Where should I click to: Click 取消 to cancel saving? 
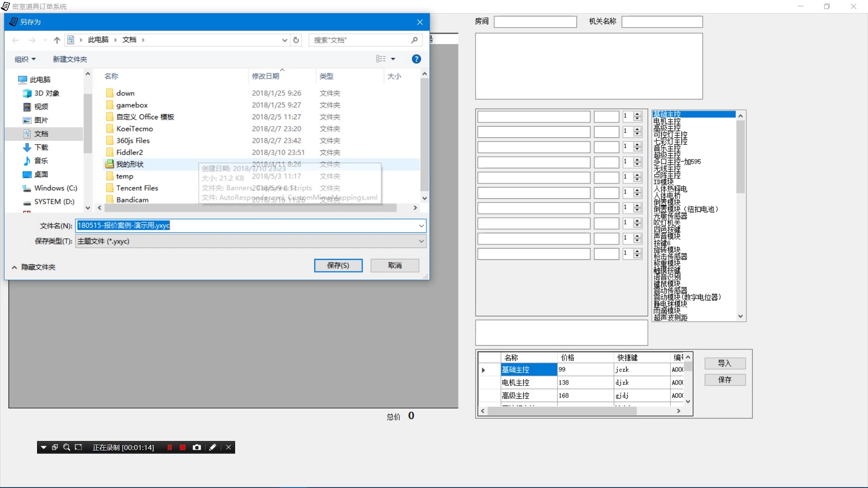(395, 266)
